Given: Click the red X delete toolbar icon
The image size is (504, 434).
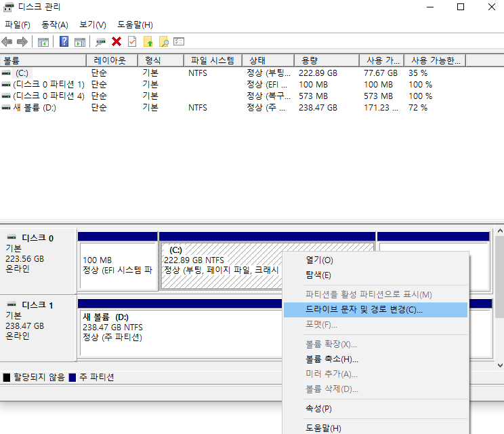Looking at the screenshot, I should pyautogui.click(x=117, y=41).
